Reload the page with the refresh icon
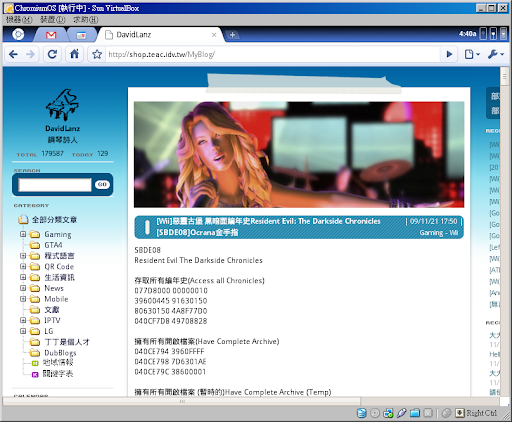 (52, 54)
